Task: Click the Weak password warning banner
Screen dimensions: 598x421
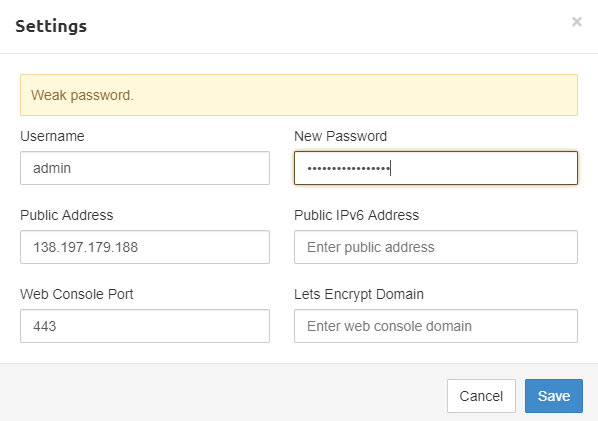Action: click(x=299, y=95)
